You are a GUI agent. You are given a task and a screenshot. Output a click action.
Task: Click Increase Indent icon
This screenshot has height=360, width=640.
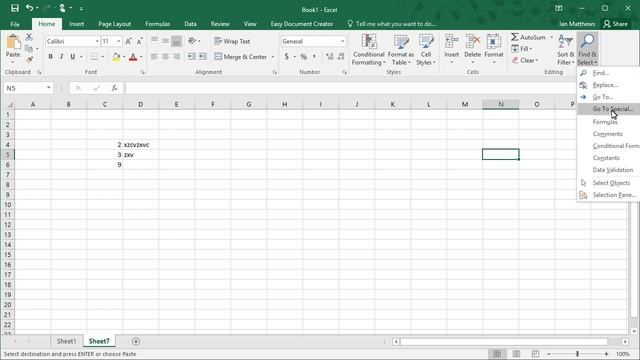(x=203, y=57)
